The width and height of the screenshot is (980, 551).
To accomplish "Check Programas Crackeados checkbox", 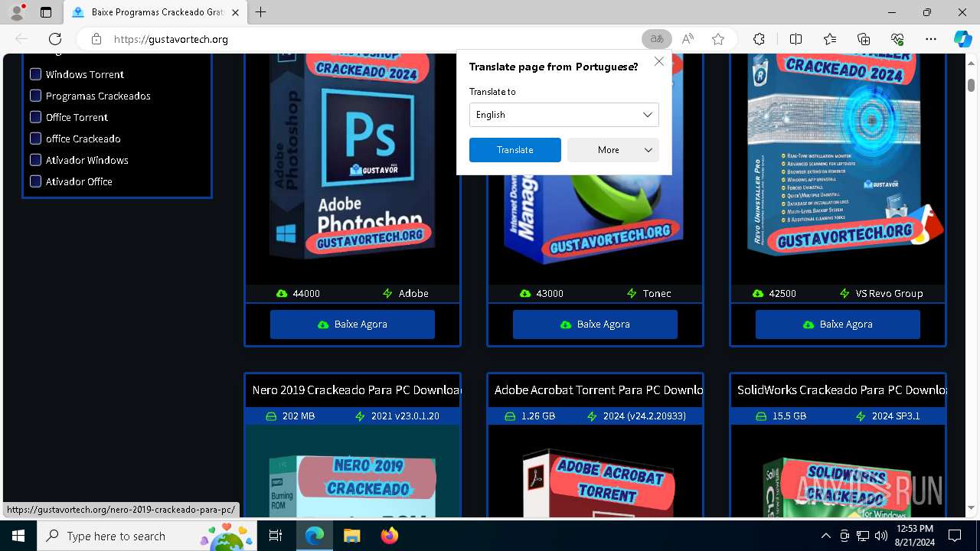I will click(x=35, y=96).
